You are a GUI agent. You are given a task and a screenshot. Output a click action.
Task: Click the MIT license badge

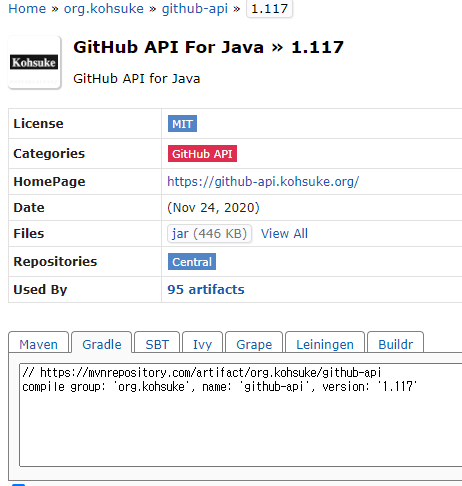(182, 124)
